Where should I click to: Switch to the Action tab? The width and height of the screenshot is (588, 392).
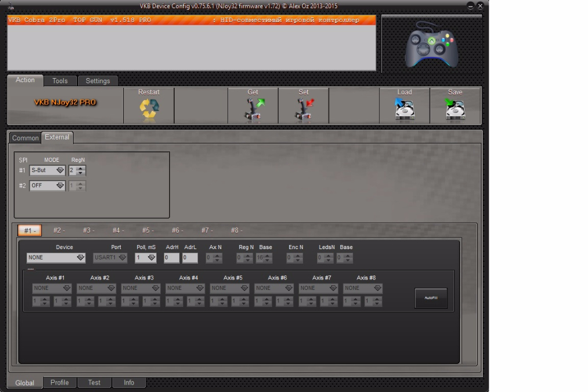[25, 80]
